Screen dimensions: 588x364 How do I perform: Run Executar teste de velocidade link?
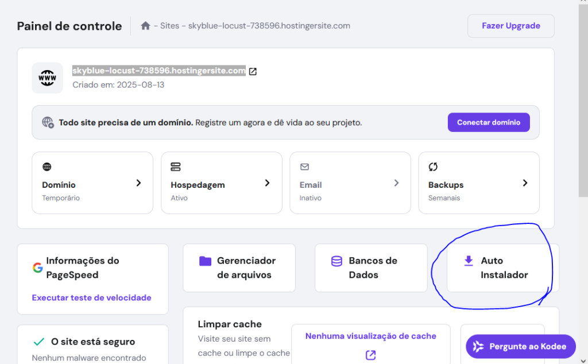91,298
